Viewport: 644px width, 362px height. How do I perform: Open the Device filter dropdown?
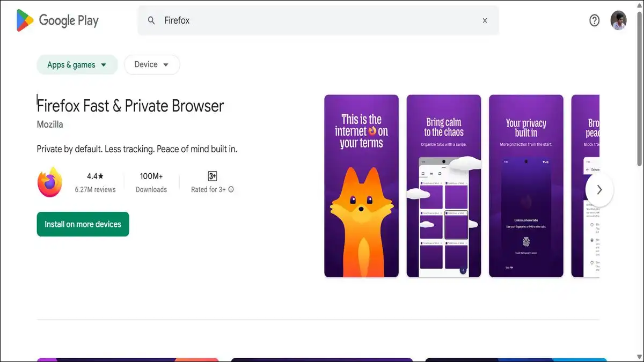(x=152, y=65)
